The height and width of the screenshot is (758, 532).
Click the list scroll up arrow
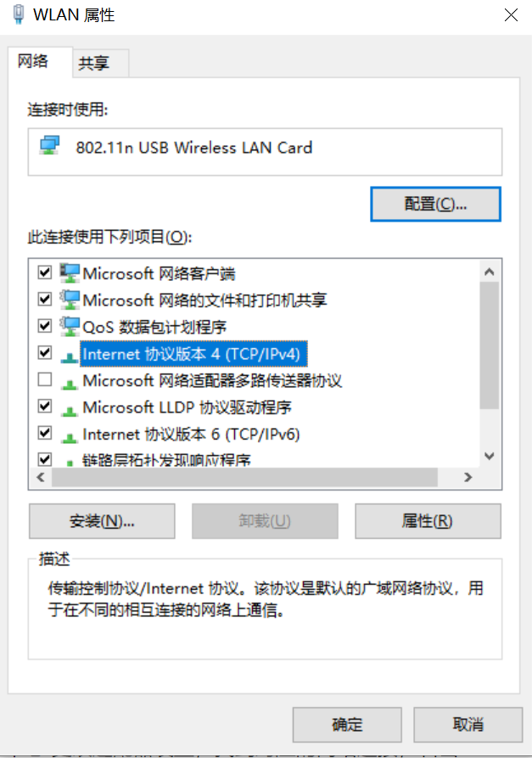point(489,272)
